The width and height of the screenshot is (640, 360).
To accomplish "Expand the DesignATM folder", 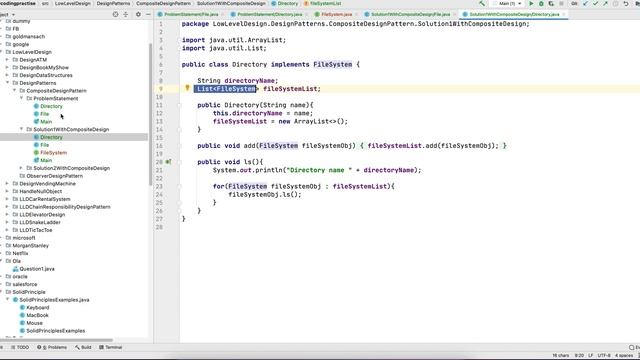I will coord(7,60).
